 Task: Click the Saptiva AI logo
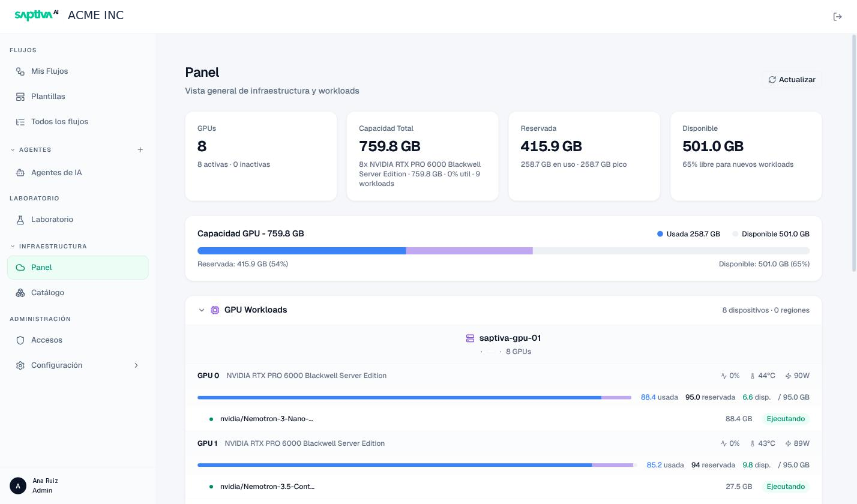(36, 15)
